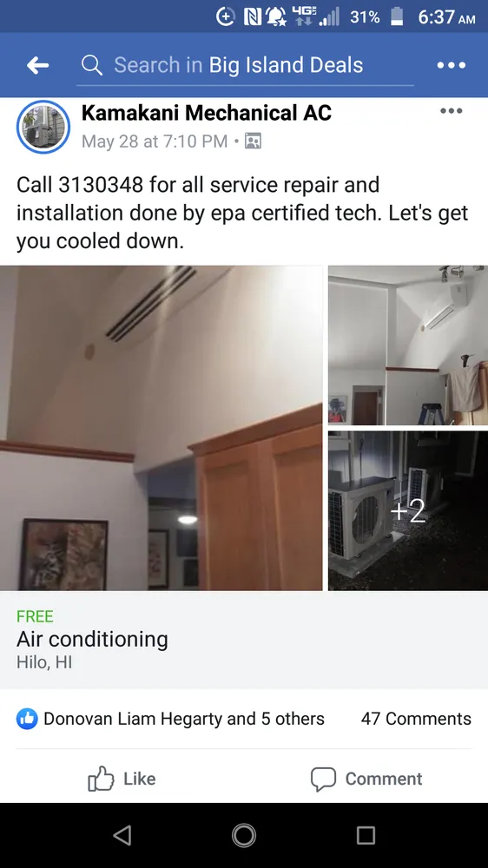This screenshot has width=488, height=868.
Task: Tap Android back navigation triangle
Action: coord(122,835)
